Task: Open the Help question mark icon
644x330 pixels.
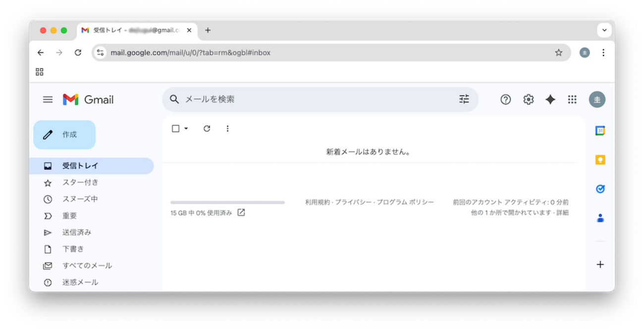Action: tap(505, 100)
